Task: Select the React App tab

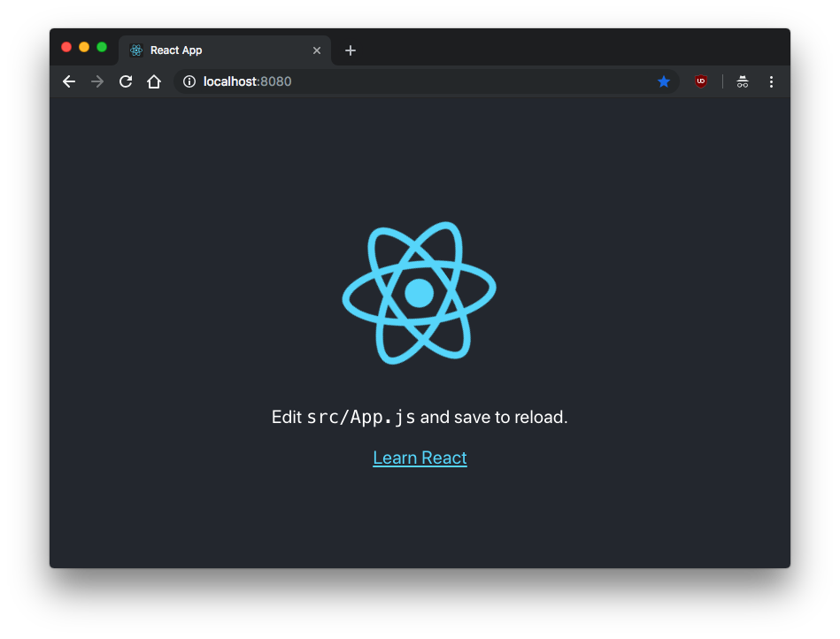Action: [x=225, y=50]
